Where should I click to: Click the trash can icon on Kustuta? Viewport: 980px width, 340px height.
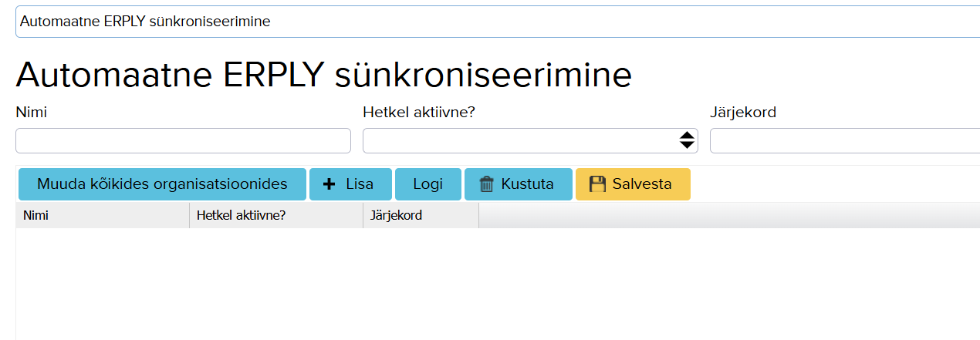point(487,184)
